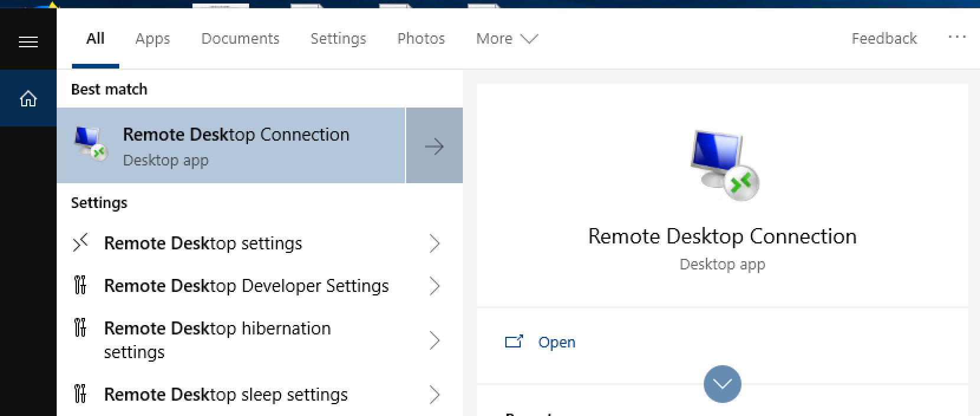980x416 pixels.
Task: Select Remote Desktop sleep settings result
Action: pos(226,395)
